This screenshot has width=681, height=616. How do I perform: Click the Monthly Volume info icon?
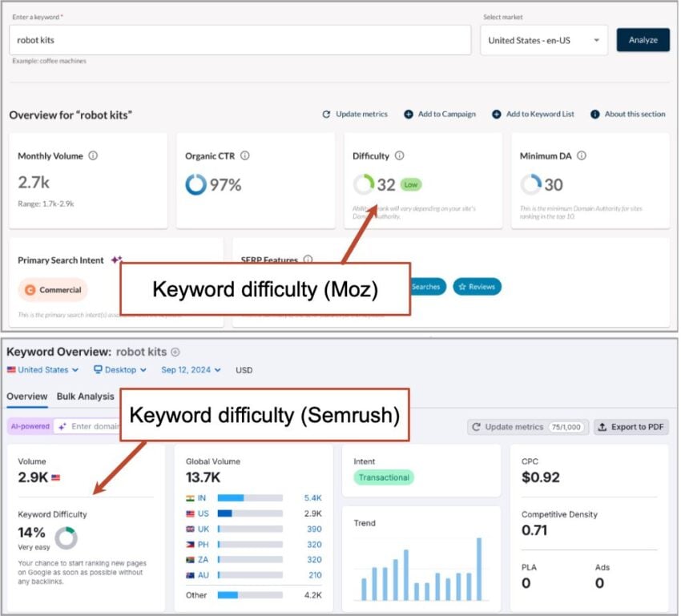pos(93,155)
